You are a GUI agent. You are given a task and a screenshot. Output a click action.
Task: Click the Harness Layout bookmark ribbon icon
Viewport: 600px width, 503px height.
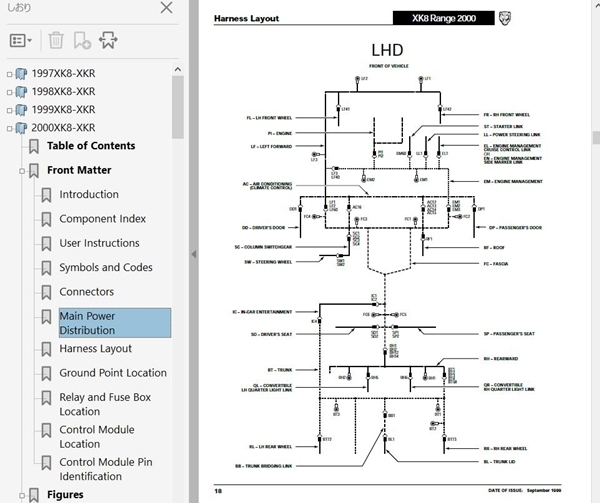(46, 349)
